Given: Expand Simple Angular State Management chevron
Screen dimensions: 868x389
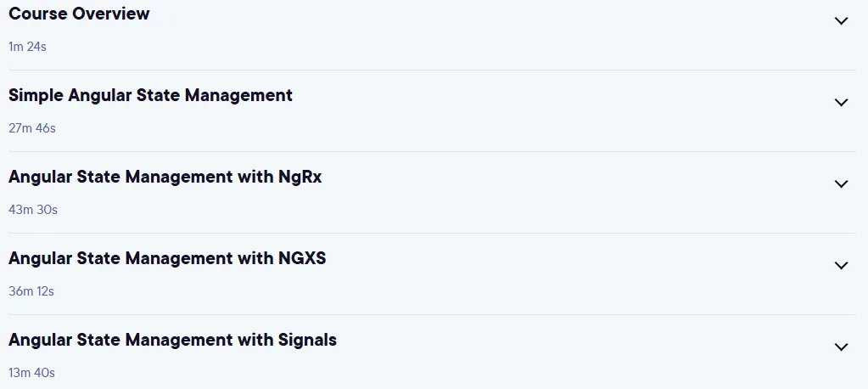Looking at the screenshot, I should click(x=841, y=103).
